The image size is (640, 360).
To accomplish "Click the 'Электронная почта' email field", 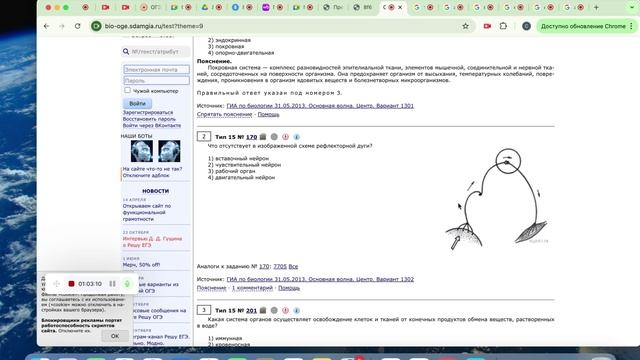I will [x=156, y=69].
